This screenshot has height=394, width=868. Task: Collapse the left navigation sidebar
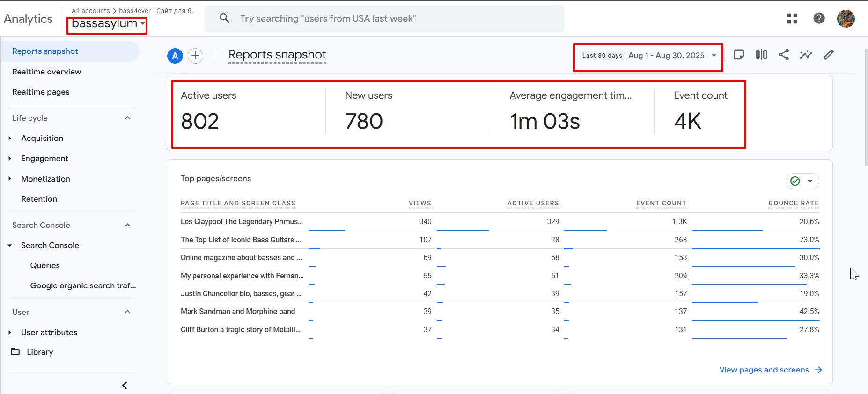click(125, 385)
